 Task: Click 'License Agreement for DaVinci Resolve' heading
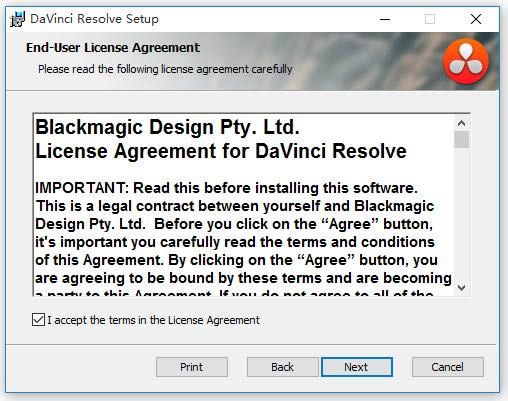[x=221, y=151]
